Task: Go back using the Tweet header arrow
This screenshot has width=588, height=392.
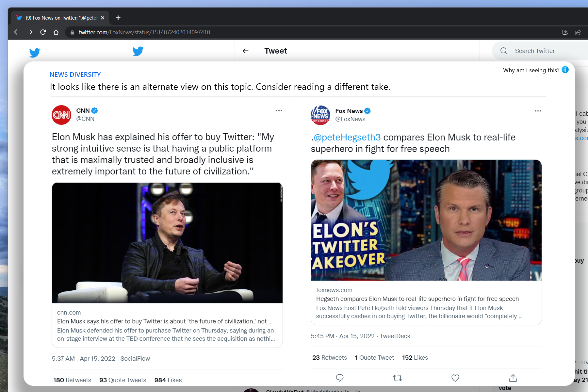Action: 245,51
